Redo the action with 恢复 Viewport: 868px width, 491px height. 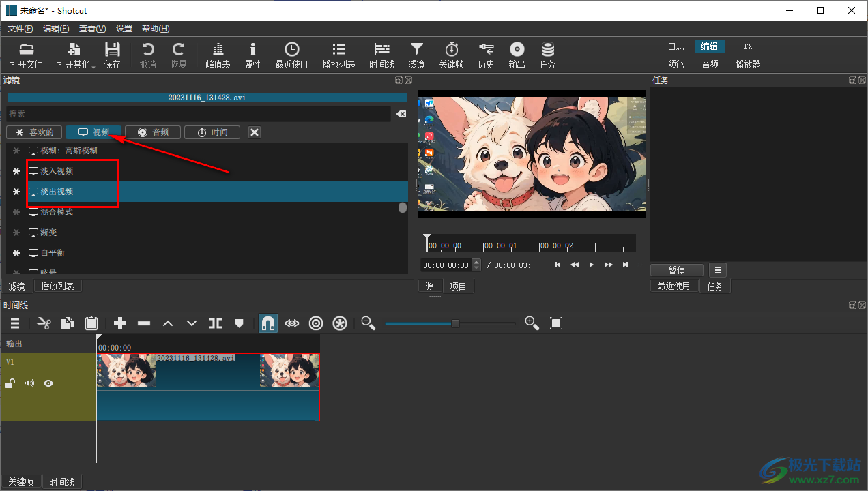178,55
